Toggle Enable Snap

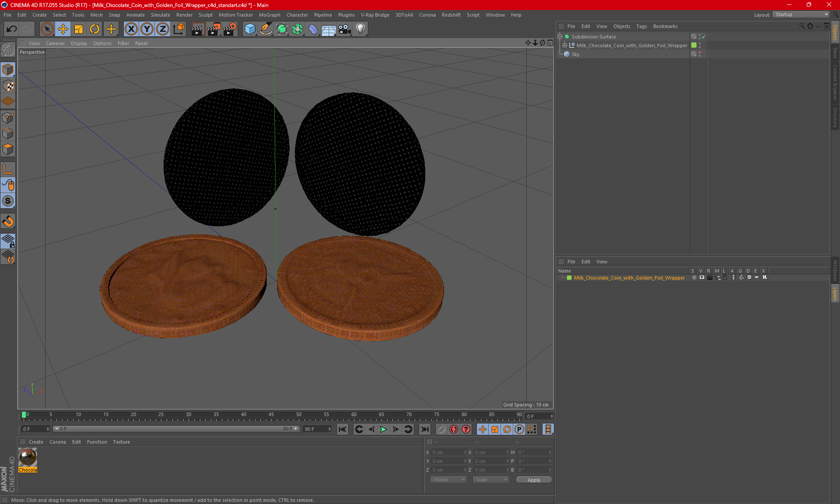click(x=8, y=201)
